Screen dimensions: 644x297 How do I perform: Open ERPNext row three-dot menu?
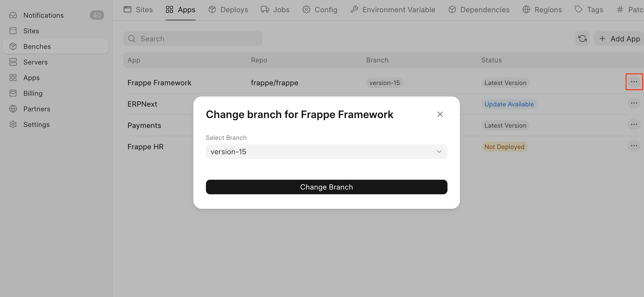(x=634, y=103)
